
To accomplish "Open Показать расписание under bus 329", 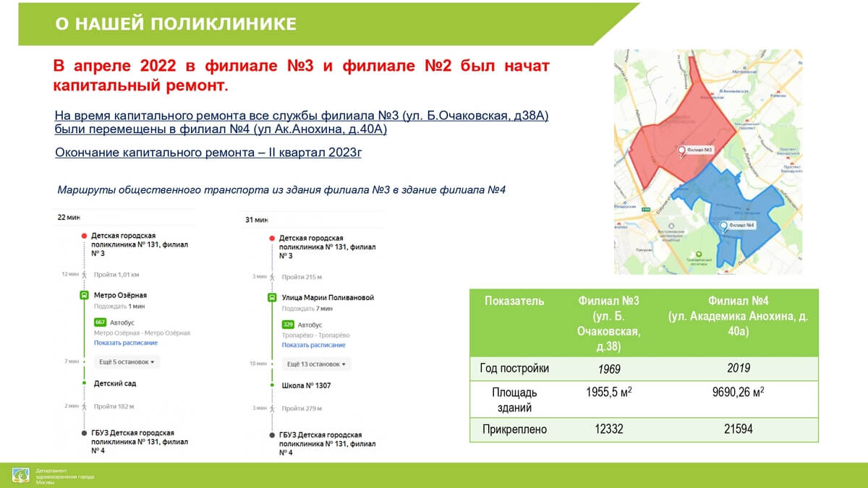I will [313, 345].
